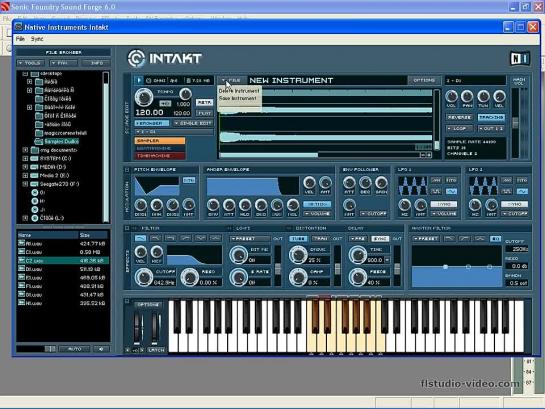This screenshot has height=409, width=545.
Task: Click the speaker icon below the file list
Action: [x=101, y=349]
